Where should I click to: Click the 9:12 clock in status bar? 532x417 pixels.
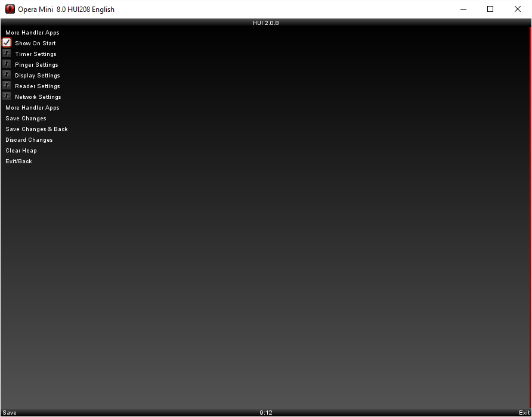(266, 413)
